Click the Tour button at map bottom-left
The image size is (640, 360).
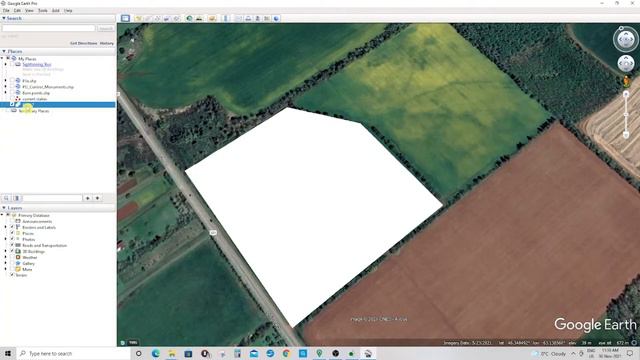tap(133, 342)
